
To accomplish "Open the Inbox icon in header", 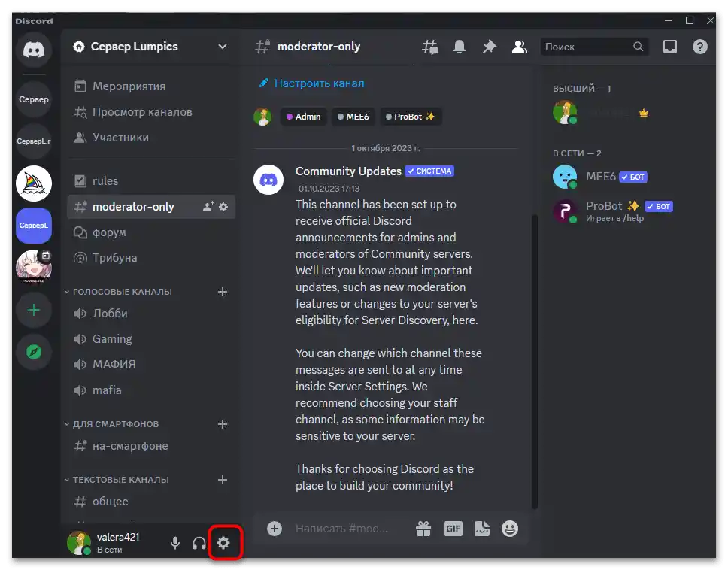I will pyautogui.click(x=670, y=47).
